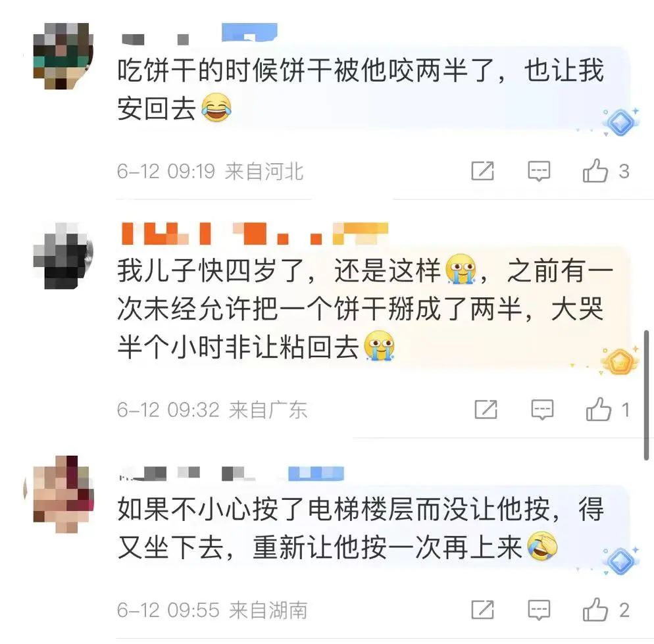Reply to the Hebei comment with comment icon
This screenshot has width=654, height=644.
pyautogui.click(x=539, y=171)
